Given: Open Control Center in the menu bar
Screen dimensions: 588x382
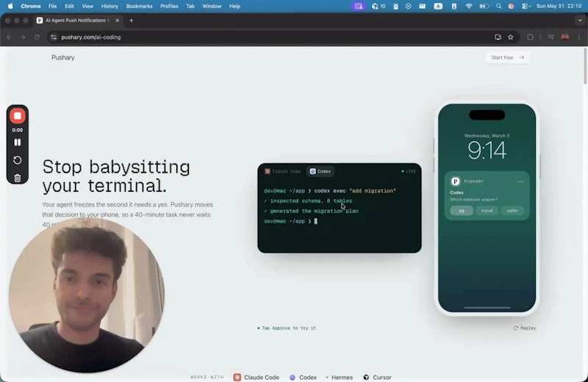Looking at the screenshot, I should point(526,6).
